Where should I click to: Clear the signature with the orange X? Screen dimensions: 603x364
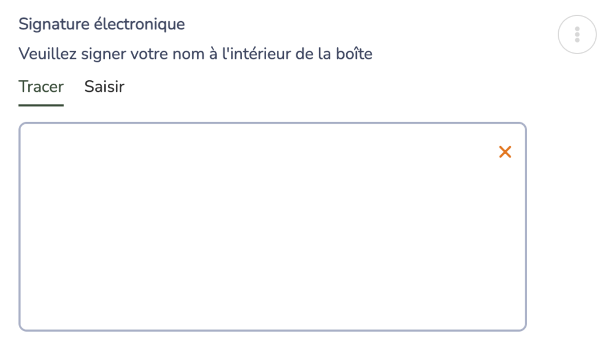pos(505,152)
